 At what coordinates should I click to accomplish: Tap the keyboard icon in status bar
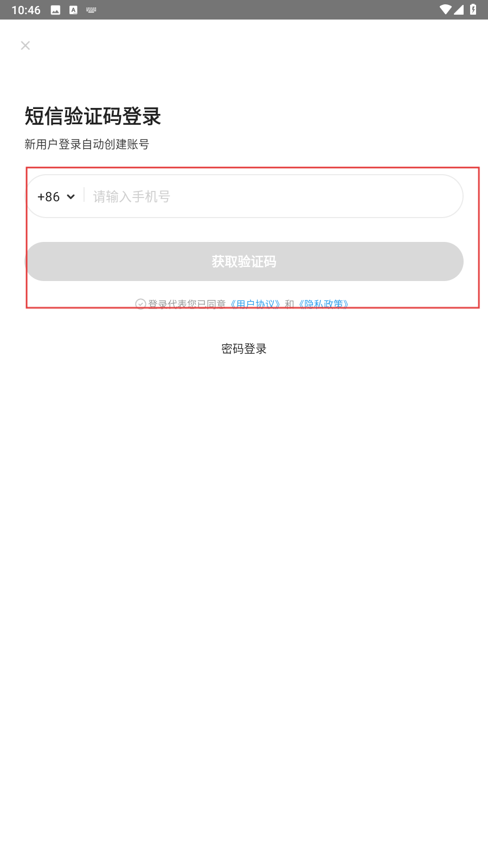click(91, 10)
